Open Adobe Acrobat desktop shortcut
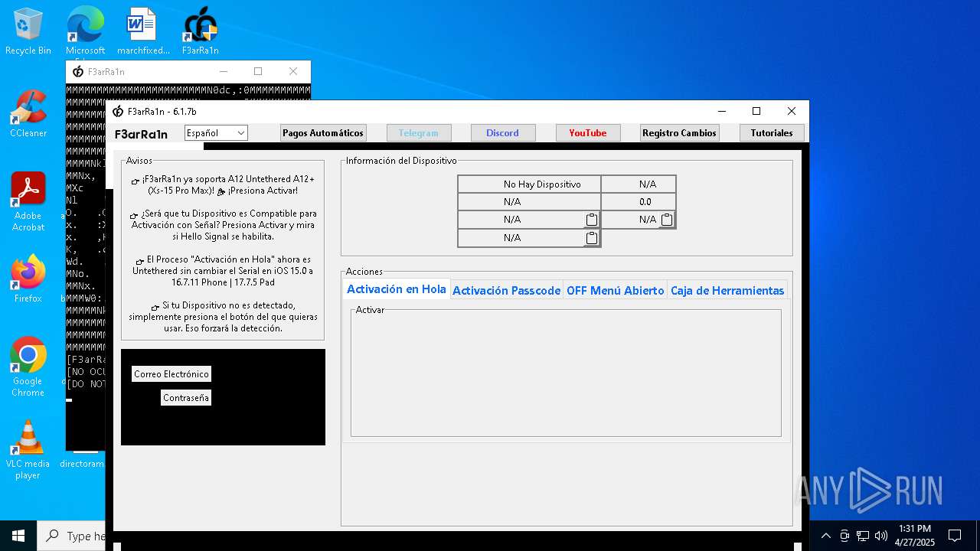This screenshot has width=980, height=551. tap(28, 202)
